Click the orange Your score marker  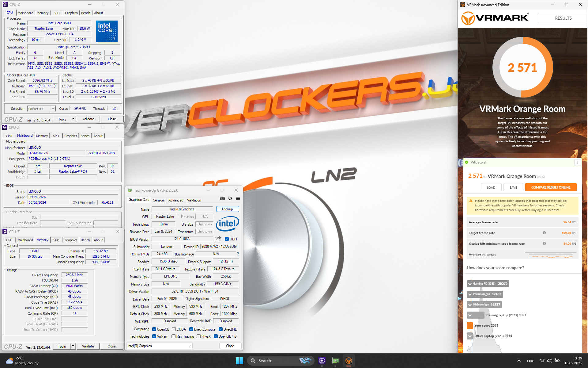[x=470, y=325]
